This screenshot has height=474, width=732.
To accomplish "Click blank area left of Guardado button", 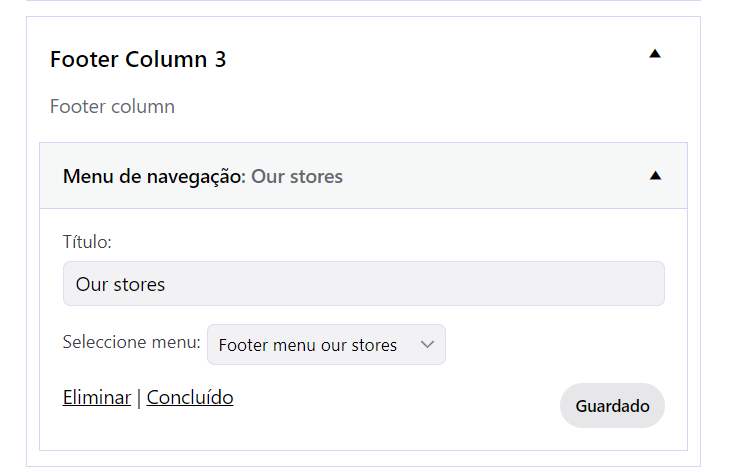I will (397, 405).
